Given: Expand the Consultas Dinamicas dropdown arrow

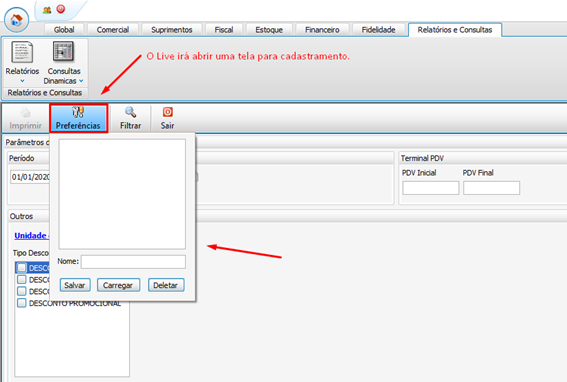Looking at the screenshot, I should [x=81, y=81].
